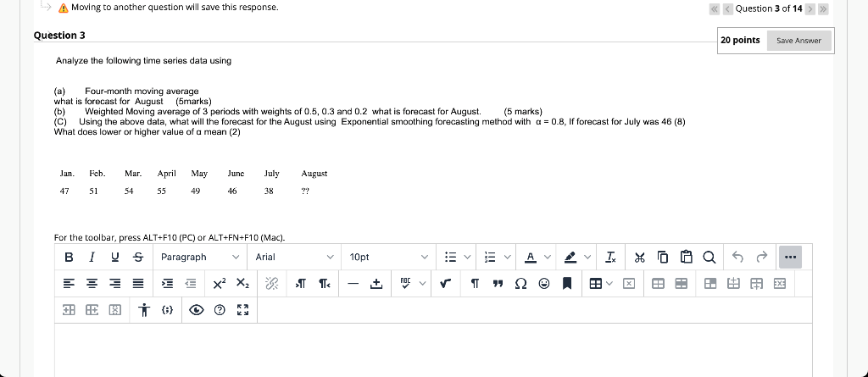Jump to the last question
868x377 pixels.
click(824, 8)
